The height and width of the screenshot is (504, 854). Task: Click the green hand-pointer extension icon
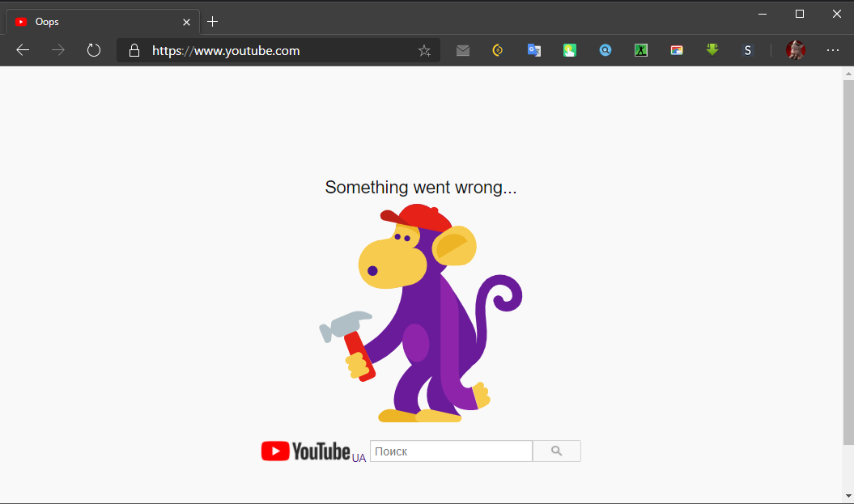tap(570, 51)
